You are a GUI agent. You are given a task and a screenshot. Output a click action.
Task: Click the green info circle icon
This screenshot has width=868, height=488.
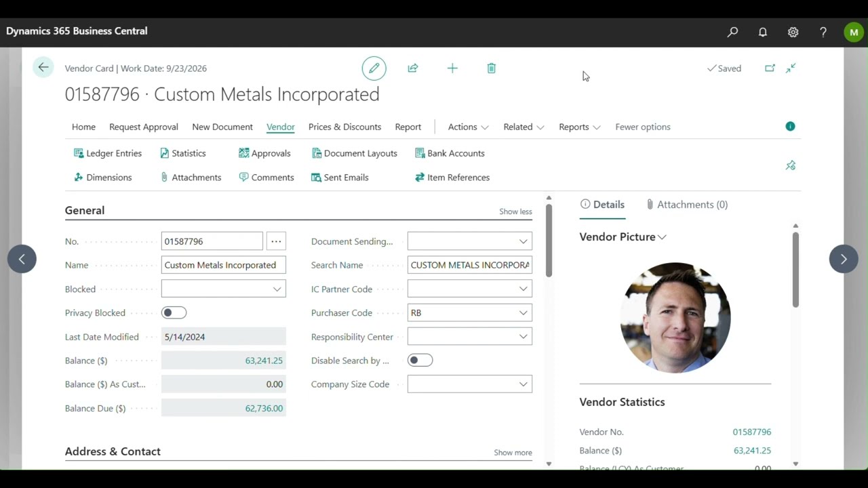[790, 127]
